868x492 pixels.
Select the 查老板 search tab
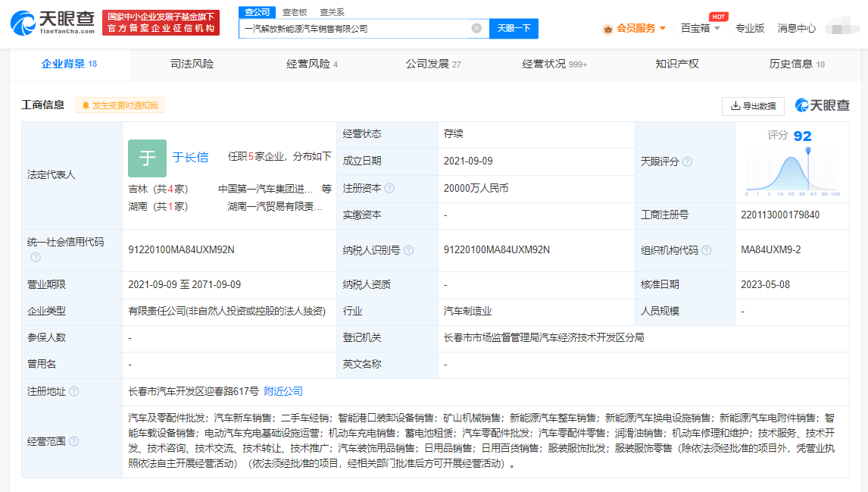(x=295, y=12)
